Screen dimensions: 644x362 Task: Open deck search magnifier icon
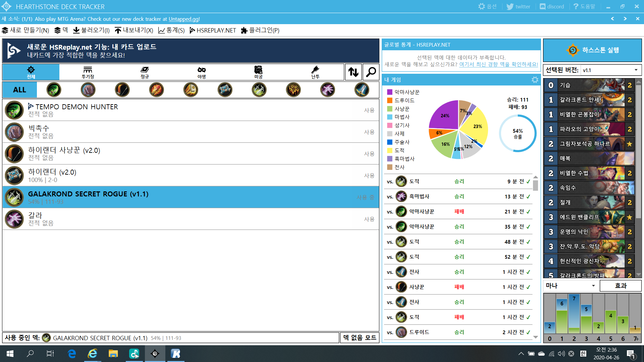coord(371,72)
